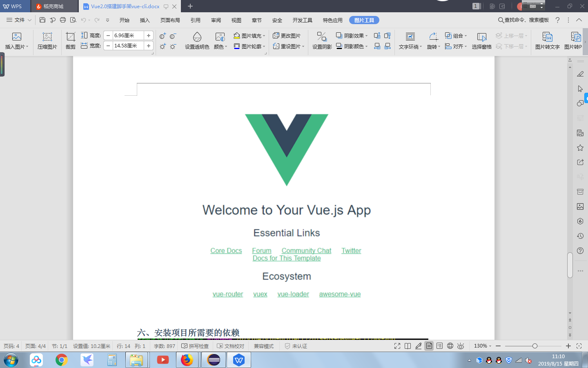Switch to the page layout view icon
This screenshot has width=588, height=368.
pos(429,346)
